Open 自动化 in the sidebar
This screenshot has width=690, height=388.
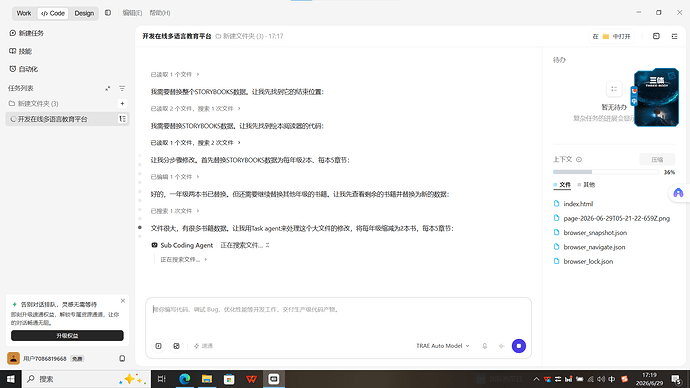click(24, 69)
